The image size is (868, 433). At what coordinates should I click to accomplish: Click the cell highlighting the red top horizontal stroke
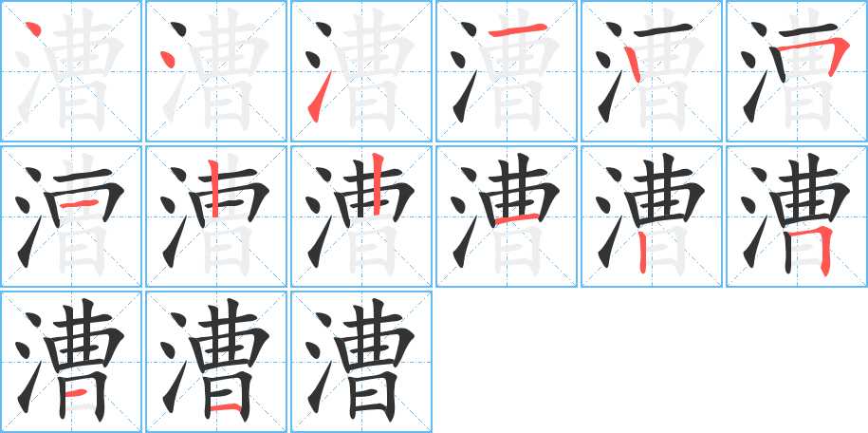click(507, 71)
